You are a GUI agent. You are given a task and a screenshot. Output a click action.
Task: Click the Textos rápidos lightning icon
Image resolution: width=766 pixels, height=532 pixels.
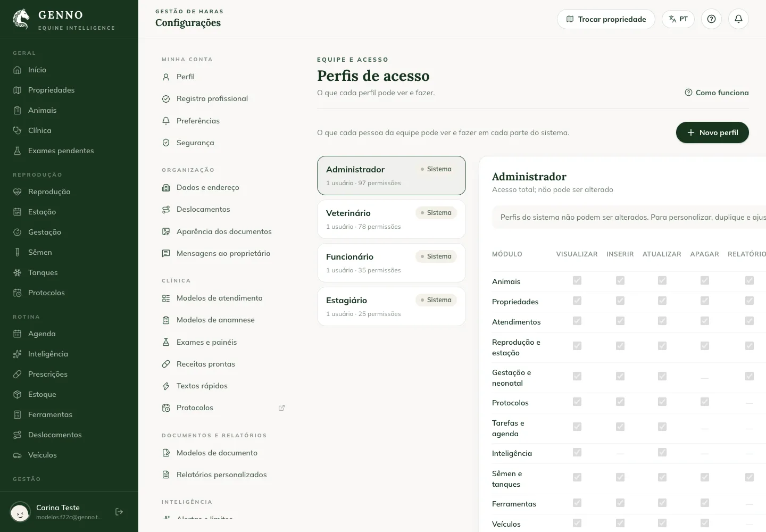click(x=166, y=386)
